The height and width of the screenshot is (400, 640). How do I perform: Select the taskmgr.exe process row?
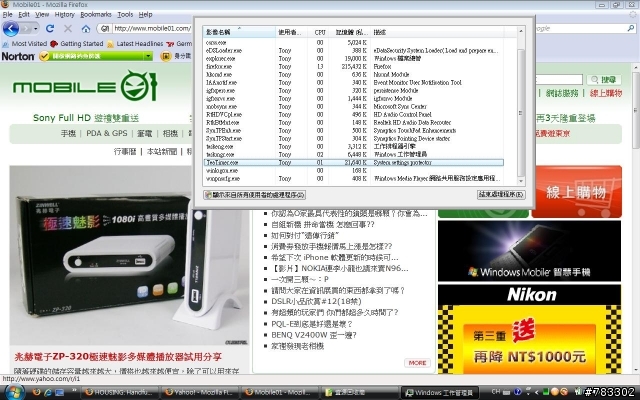point(353,155)
